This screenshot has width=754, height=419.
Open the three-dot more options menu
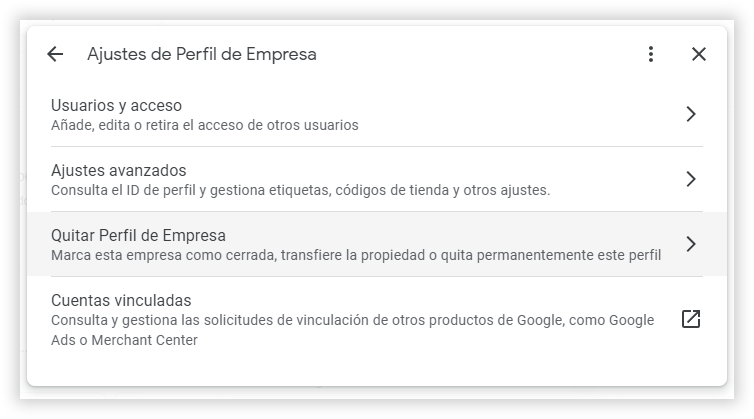tap(651, 54)
